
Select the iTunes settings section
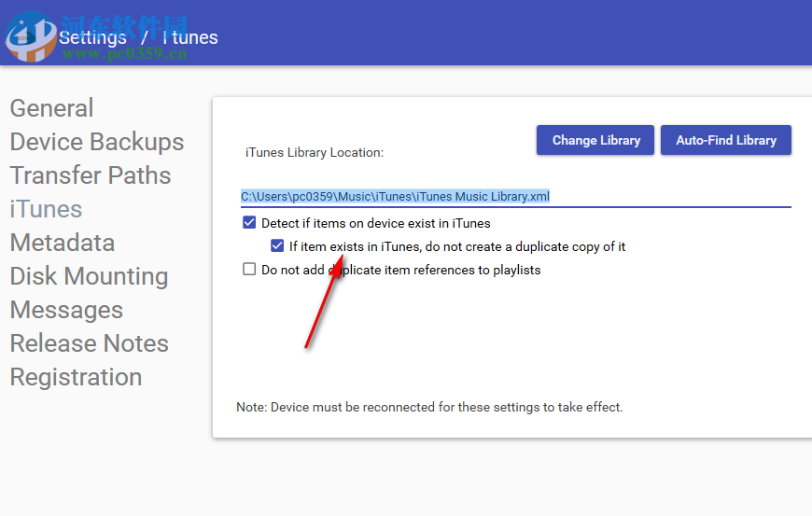(x=46, y=209)
